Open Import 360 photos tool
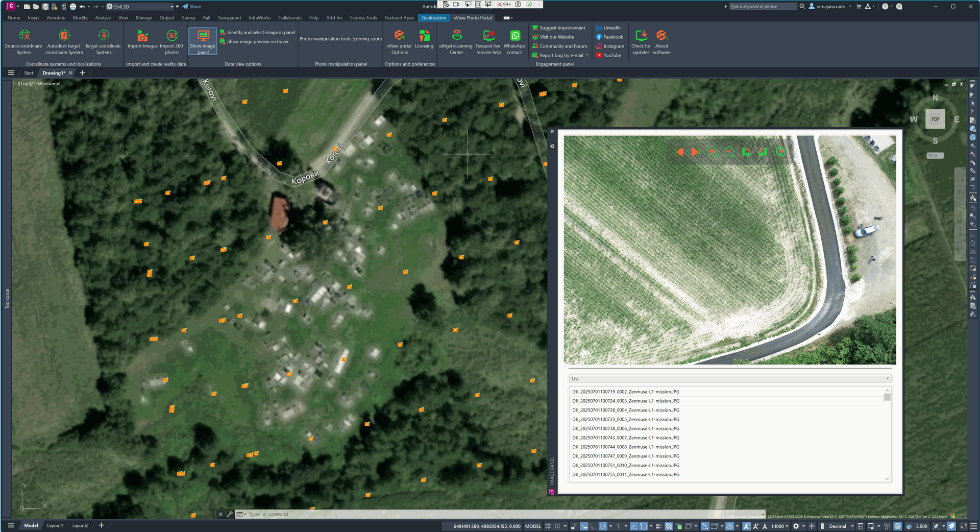The image size is (980, 532). click(x=171, y=36)
